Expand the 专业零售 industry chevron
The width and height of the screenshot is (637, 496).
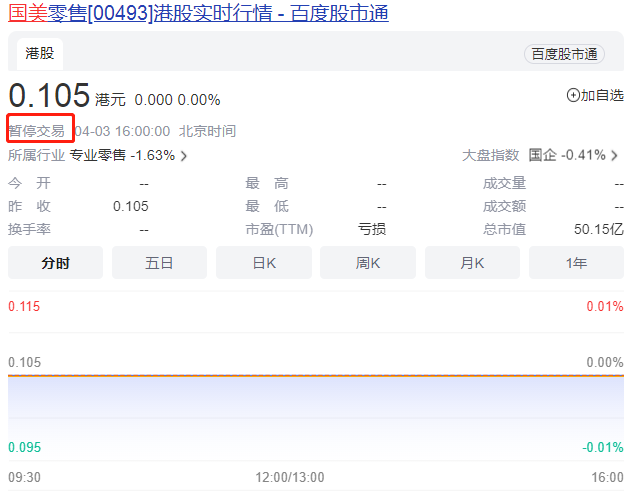[184, 156]
